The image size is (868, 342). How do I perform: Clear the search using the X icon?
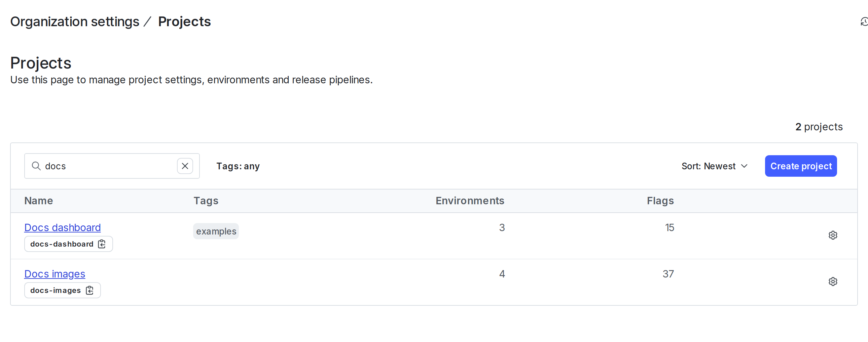coord(185,166)
